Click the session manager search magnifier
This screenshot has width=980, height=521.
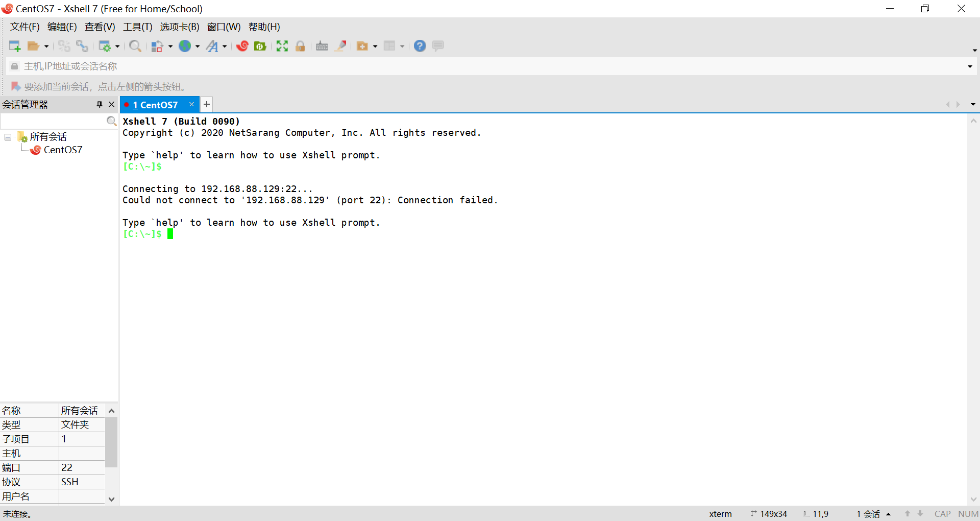click(111, 121)
